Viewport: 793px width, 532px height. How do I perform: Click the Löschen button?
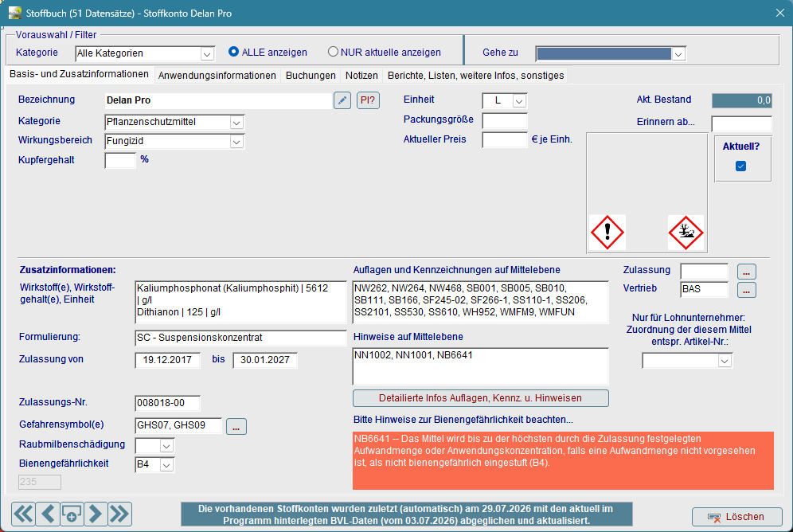[x=736, y=517]
